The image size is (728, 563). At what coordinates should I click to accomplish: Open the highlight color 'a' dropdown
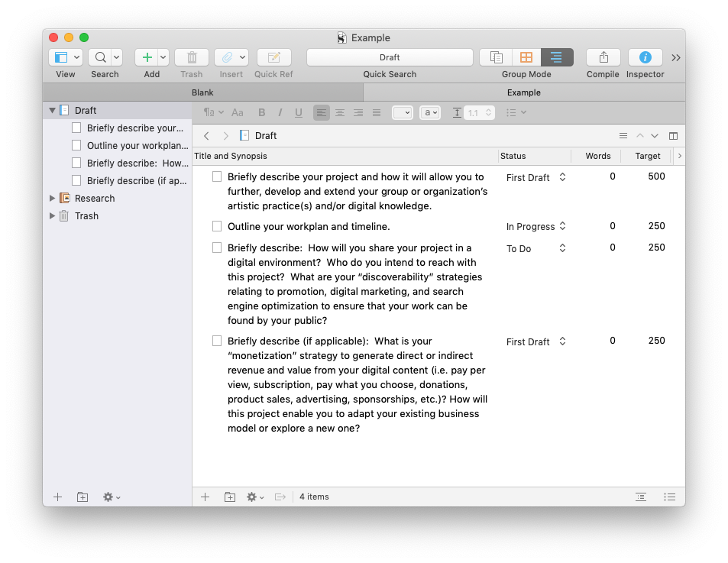[430, 112]
